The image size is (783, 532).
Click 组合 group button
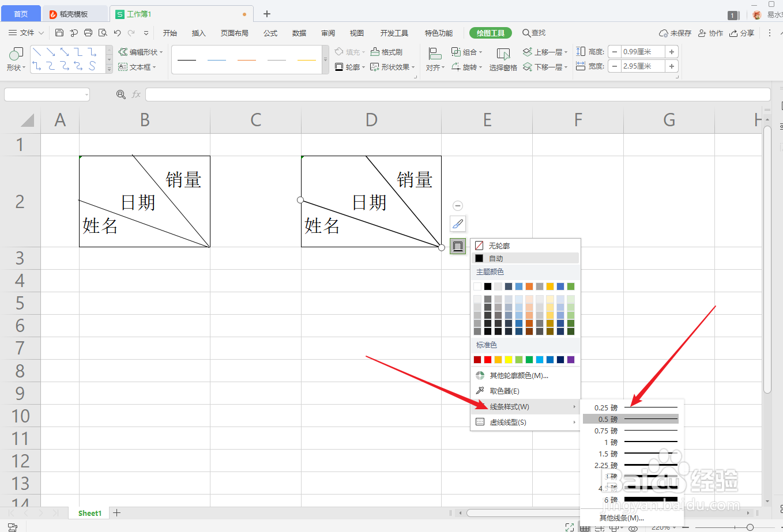[x=466, y=52]
